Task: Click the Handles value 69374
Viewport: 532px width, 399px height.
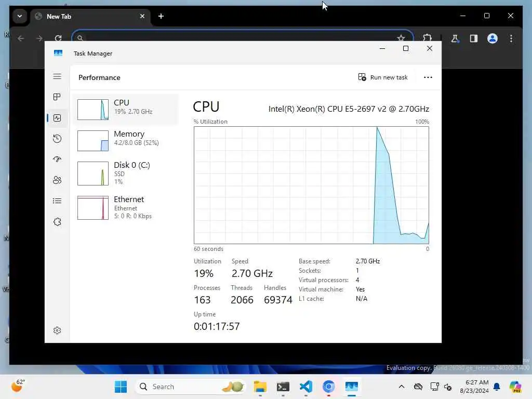Action: pyautogui.click(x=278, y=300)
